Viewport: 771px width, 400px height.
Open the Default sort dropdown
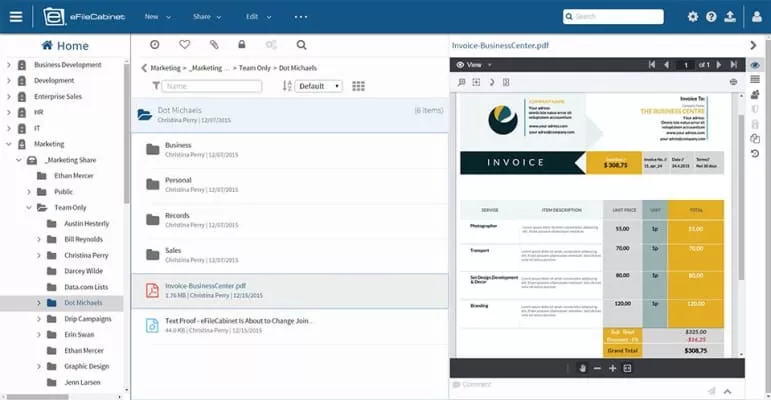(x=318, y=86)
